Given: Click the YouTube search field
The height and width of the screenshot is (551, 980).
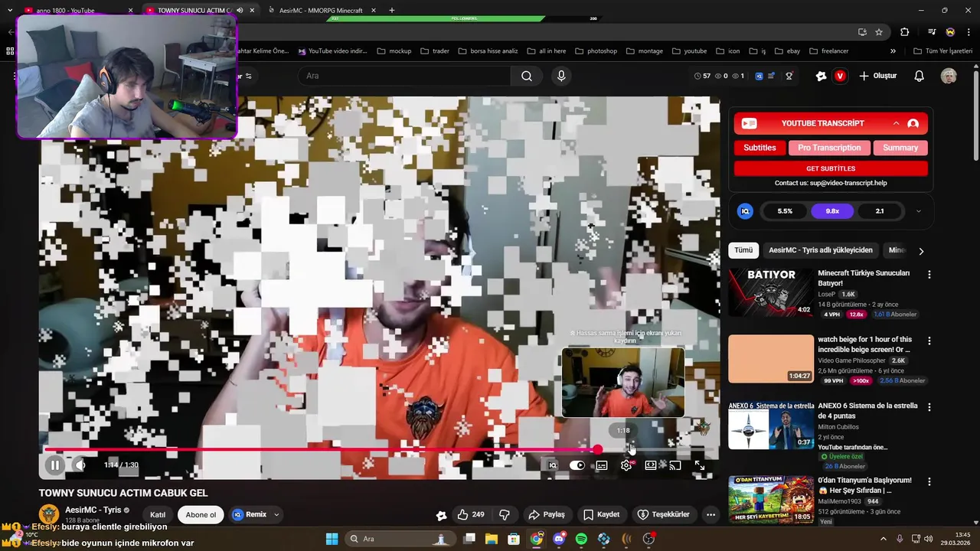Looking at the screenshot, I should [406, 76].
